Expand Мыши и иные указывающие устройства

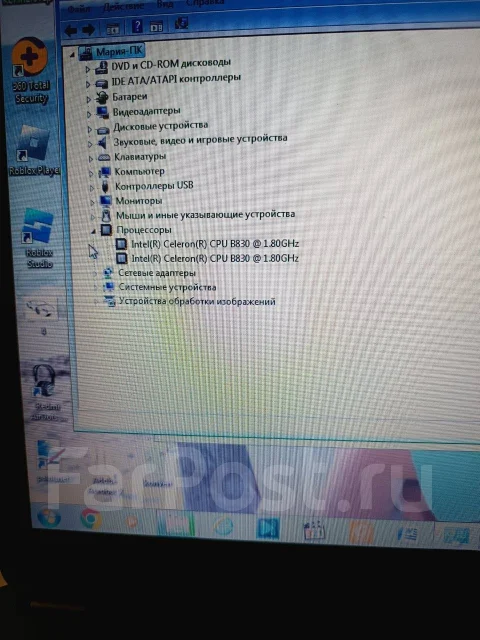point(92,217)
